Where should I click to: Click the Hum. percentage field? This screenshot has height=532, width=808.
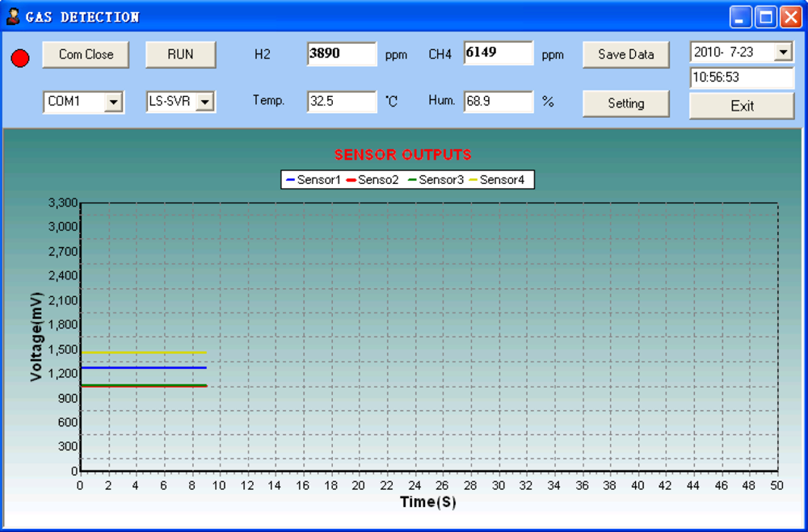point(498,103)
